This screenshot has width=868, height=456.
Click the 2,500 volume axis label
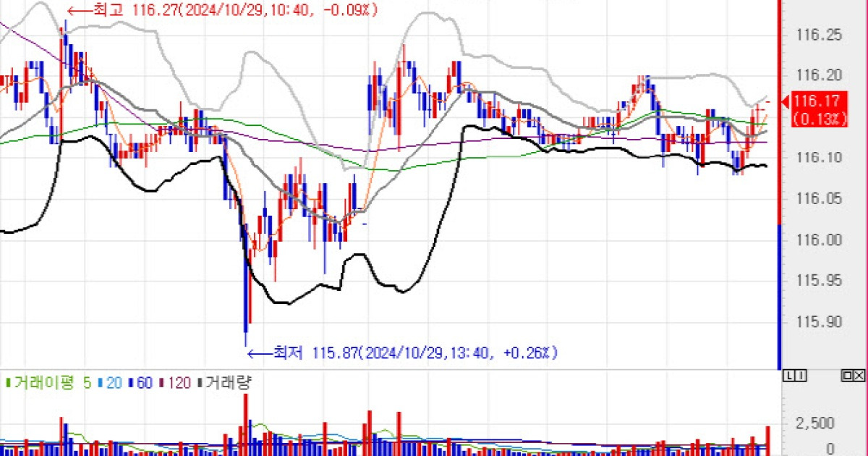coord(814,423)
